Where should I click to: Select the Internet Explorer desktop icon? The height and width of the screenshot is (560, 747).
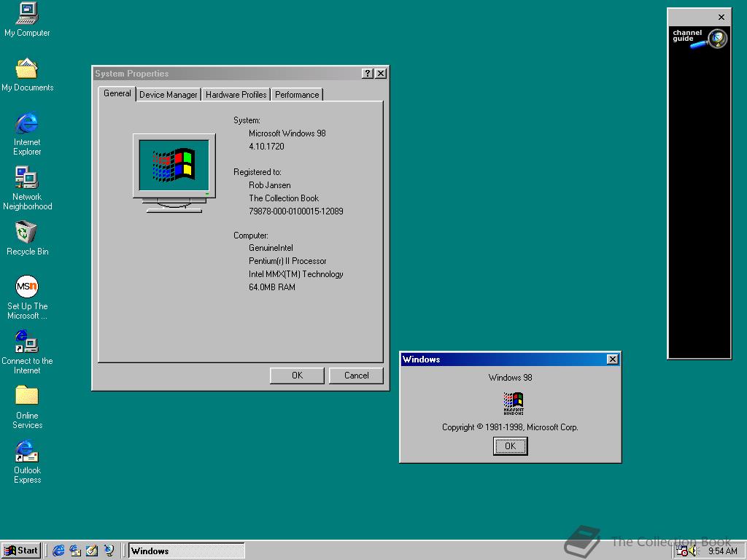point(27,134)
